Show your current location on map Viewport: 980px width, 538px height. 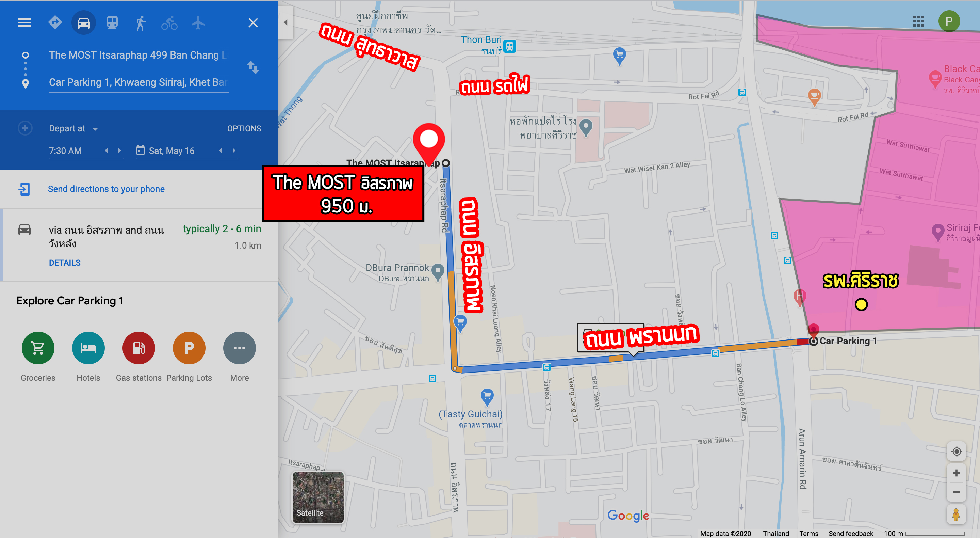point(957,452)
